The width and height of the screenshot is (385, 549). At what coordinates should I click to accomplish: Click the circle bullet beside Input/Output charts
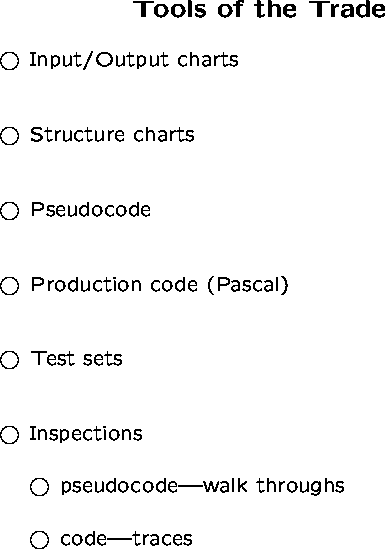tap(9, 61)
